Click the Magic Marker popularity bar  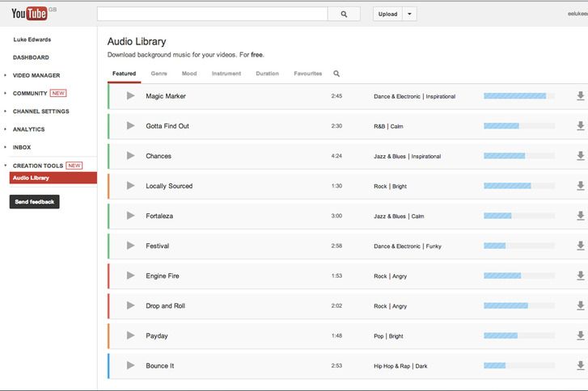518,96
